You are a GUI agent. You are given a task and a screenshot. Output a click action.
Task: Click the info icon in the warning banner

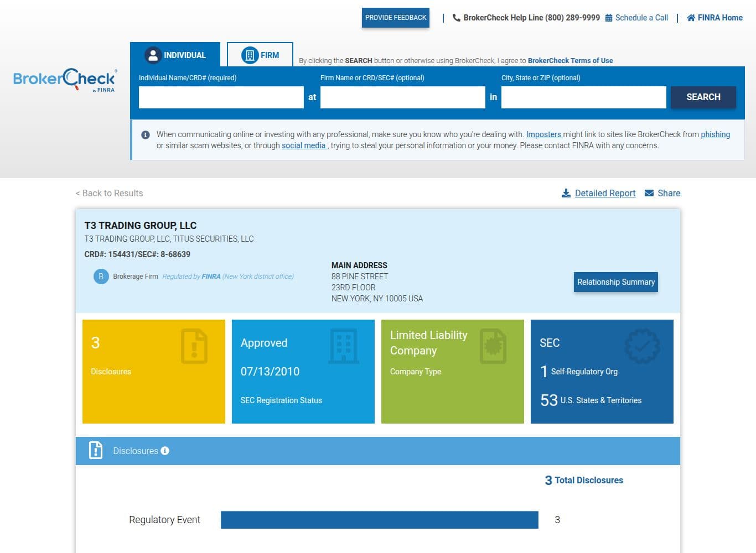[x=146, y=135]
